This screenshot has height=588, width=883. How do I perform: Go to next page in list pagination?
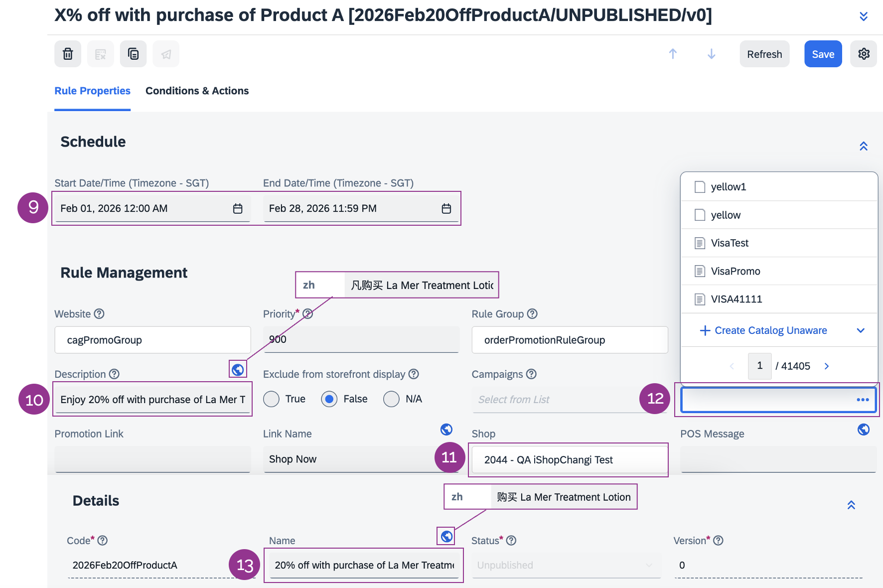click(826, 366)
